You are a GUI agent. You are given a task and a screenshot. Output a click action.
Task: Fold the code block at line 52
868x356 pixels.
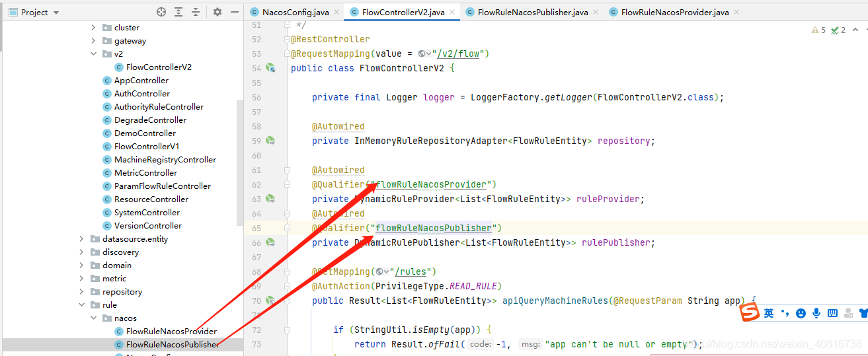click(288, 39)
